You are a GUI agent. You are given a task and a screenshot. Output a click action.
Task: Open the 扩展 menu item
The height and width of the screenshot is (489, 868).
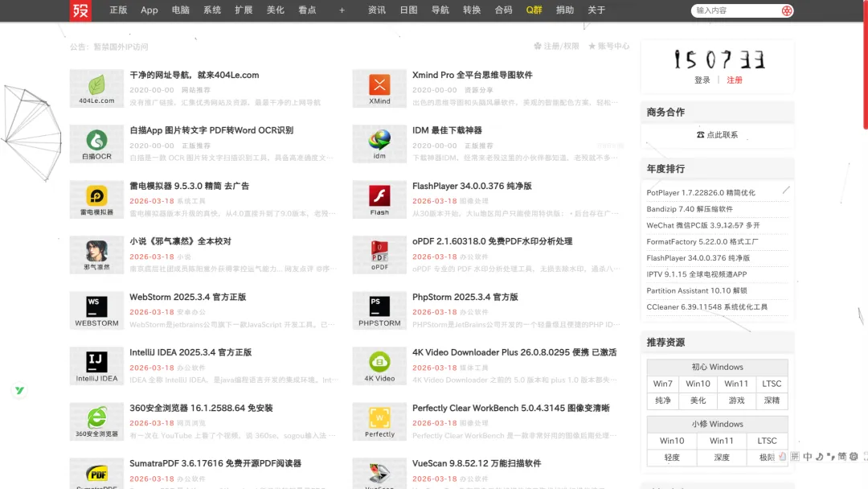coord(244,10)
